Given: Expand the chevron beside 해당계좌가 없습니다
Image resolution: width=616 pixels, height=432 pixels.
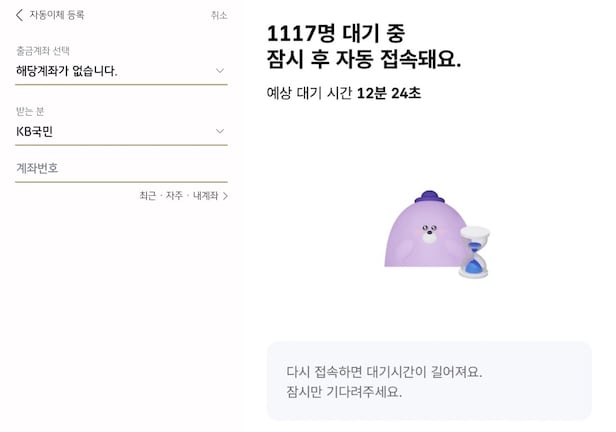Looking at the screenshot, I should 220,70.
